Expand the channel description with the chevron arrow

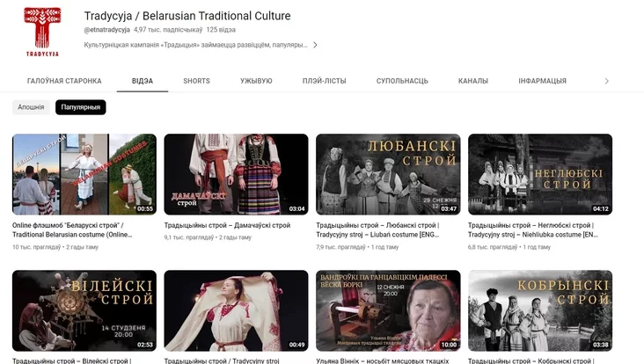coord(315,45)
